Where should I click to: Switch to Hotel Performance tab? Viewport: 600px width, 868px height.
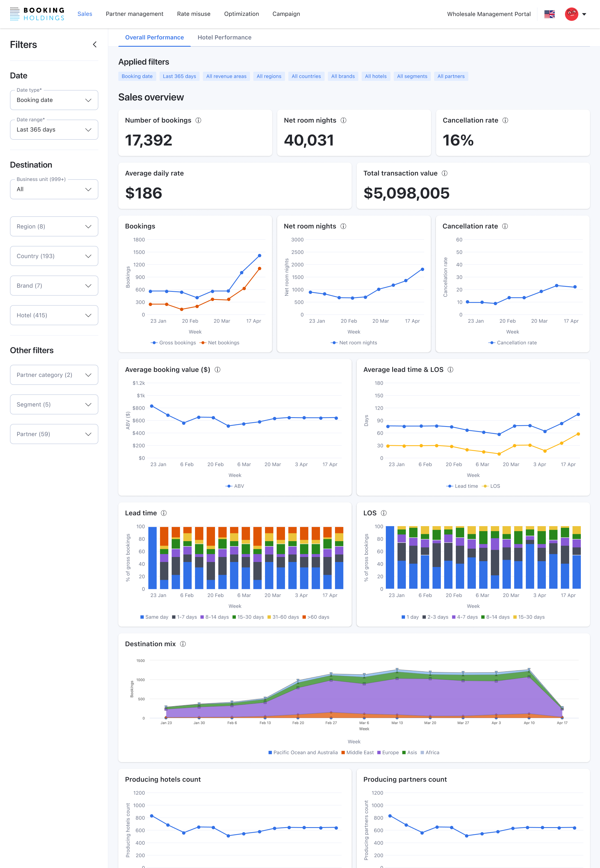click(224, 38)
